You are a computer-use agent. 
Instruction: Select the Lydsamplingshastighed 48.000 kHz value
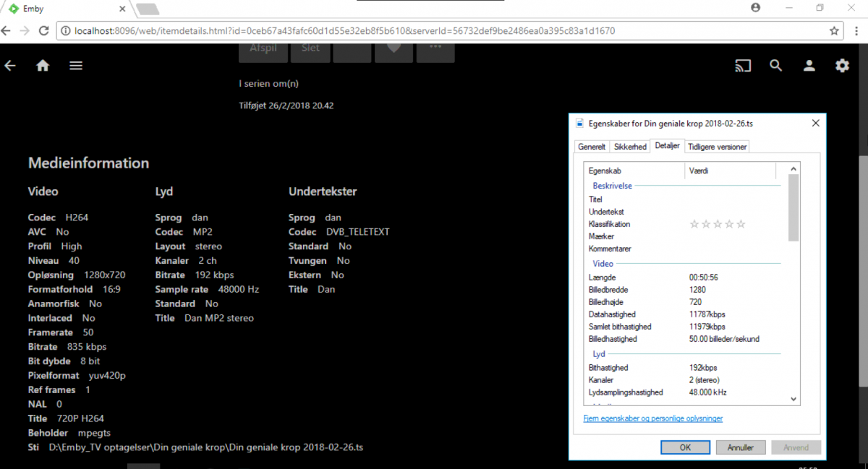pos(707,392)
